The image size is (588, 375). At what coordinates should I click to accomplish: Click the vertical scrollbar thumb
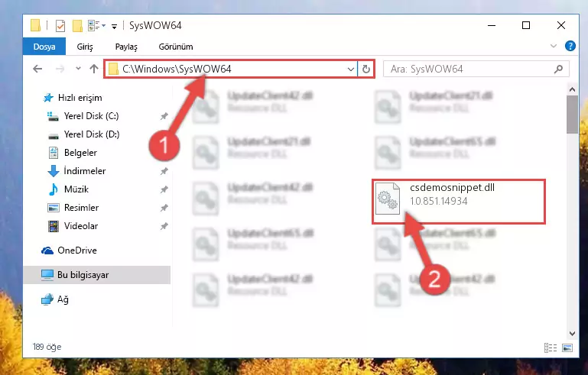point(572,115)
